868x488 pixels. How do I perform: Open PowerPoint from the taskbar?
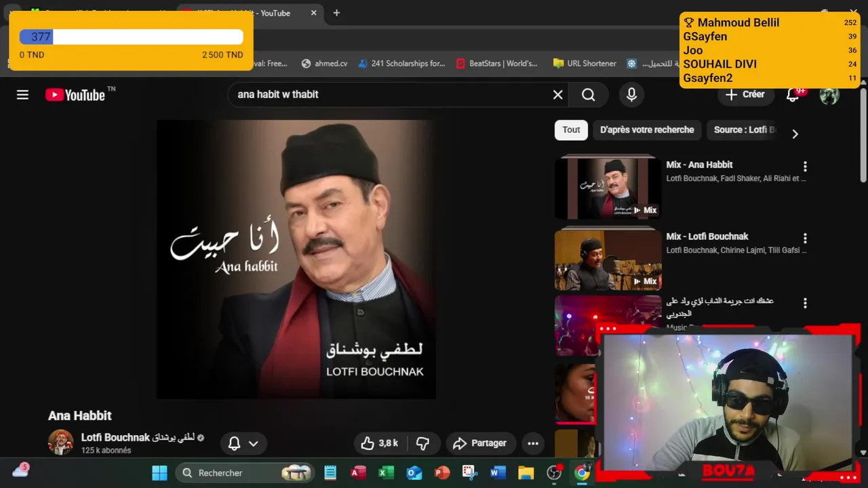(x=441, y=472)
